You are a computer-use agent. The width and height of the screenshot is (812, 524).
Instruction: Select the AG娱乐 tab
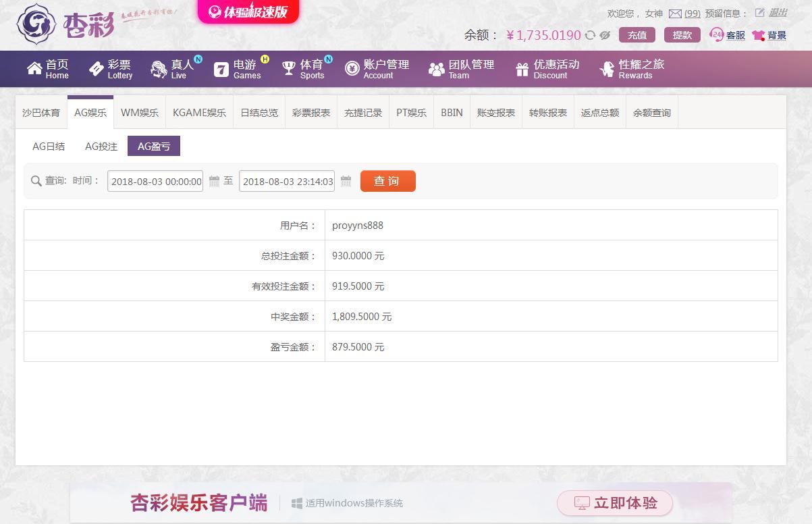tap(90, 113)
